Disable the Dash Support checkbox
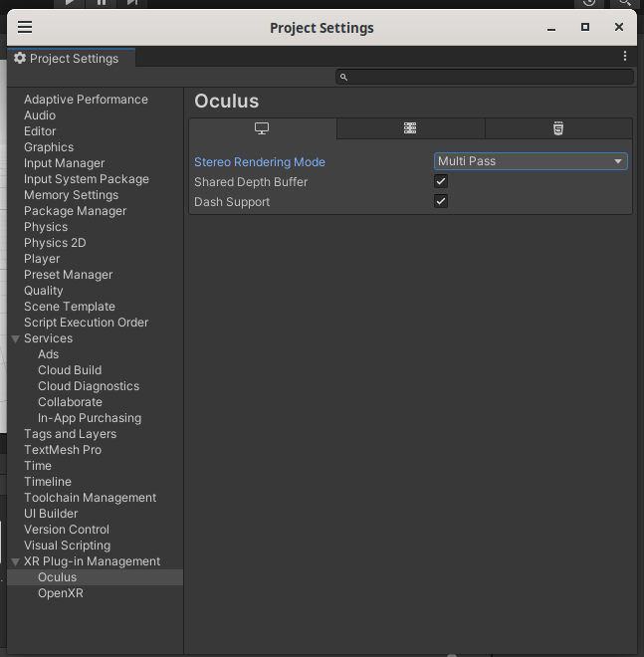The image size is (644, 657). (x=441, y=201)
